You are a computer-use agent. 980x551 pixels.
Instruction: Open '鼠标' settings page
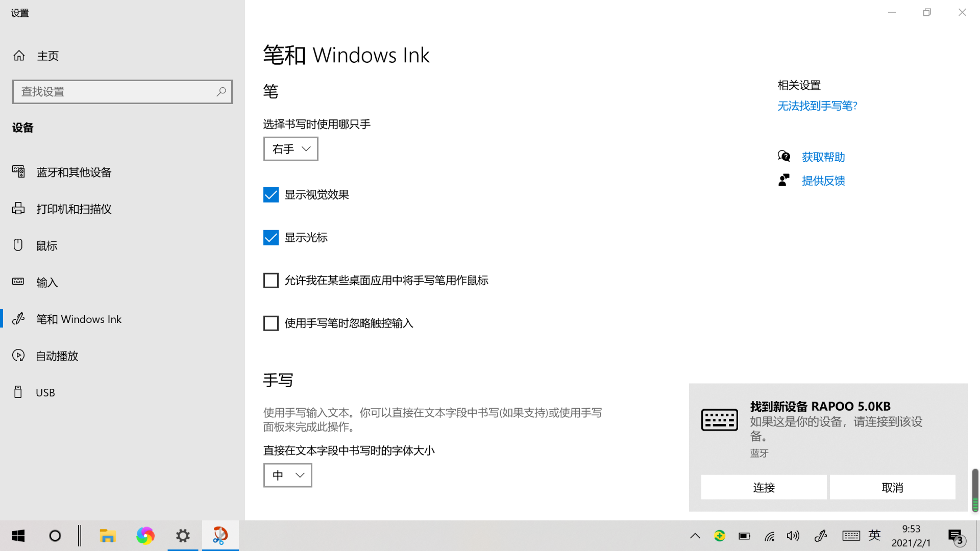click(122, 245)
